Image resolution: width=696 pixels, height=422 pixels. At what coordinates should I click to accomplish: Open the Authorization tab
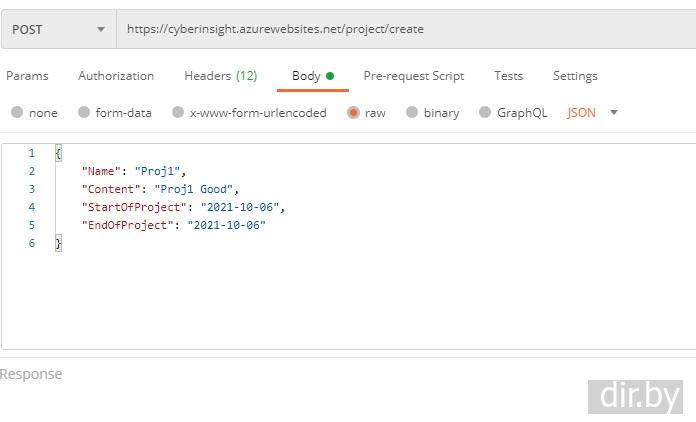click(116, 76)
